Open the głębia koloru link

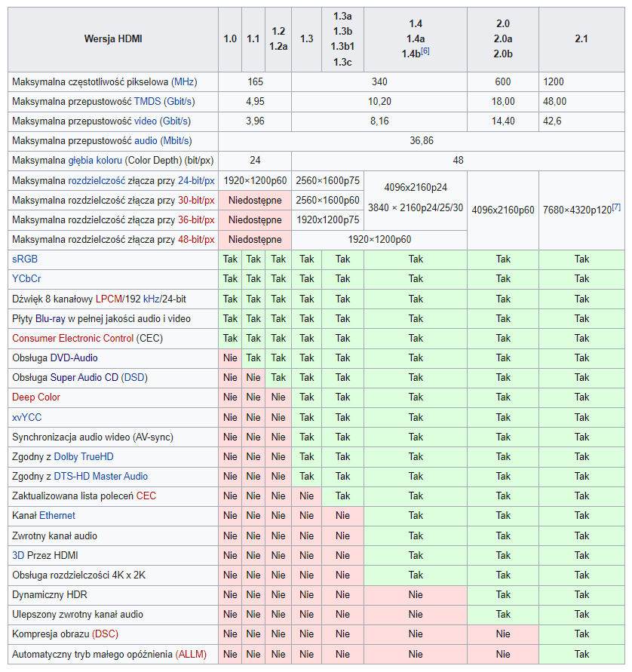[x=95, y=161]
